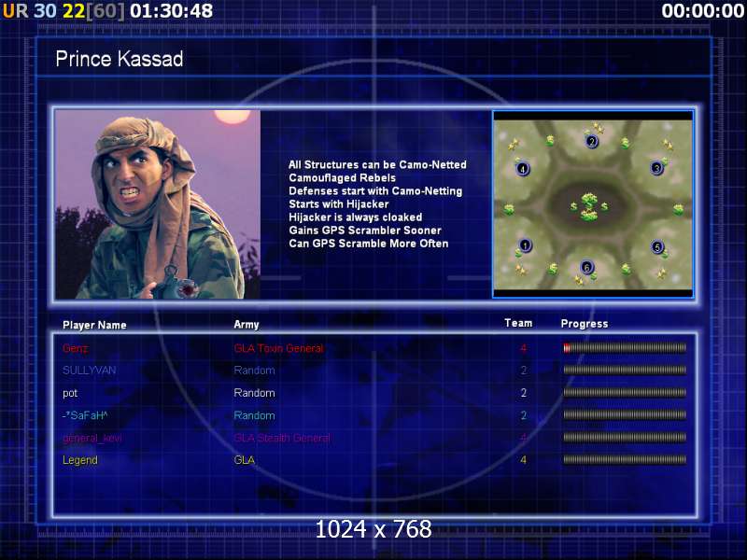
Task: Click player name Genz
Action: tap(75, 348)
